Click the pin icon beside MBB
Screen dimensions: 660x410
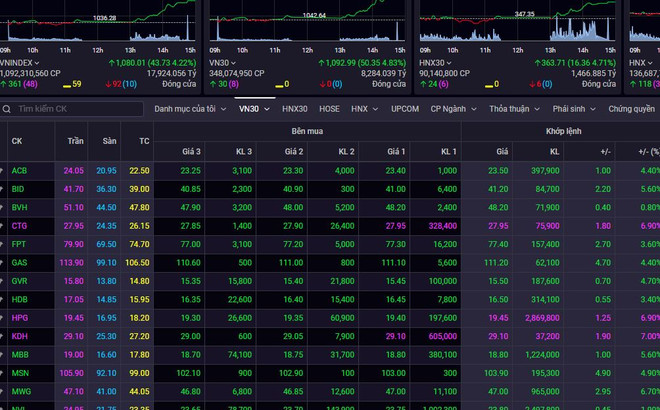(x=3, y=354)
